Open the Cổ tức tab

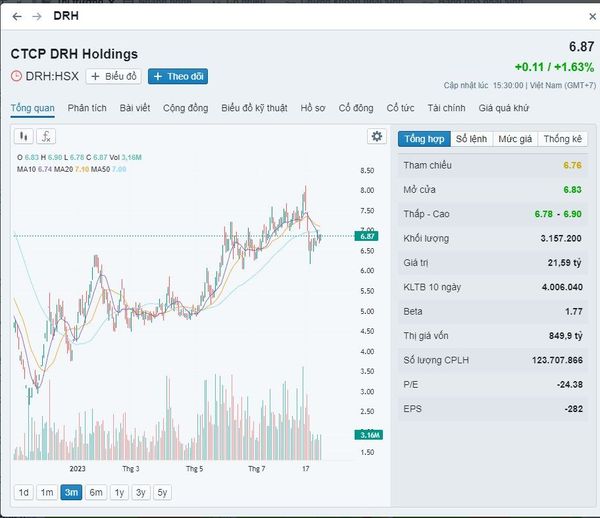tap(400, 108)
